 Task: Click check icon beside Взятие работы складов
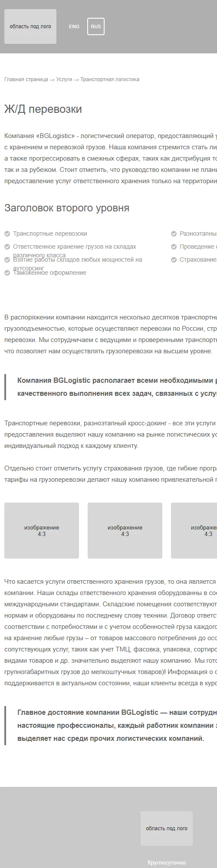[x=7, y=260]
